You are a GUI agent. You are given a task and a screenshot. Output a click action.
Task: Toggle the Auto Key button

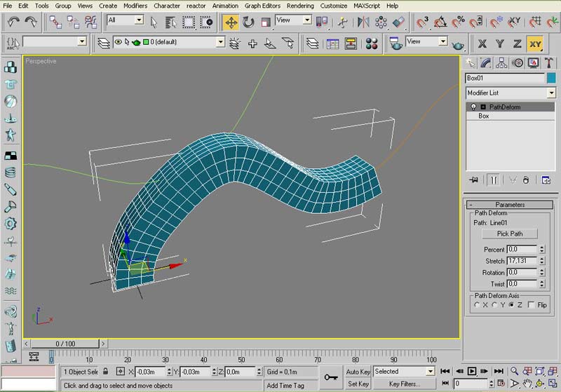(358, 372)
